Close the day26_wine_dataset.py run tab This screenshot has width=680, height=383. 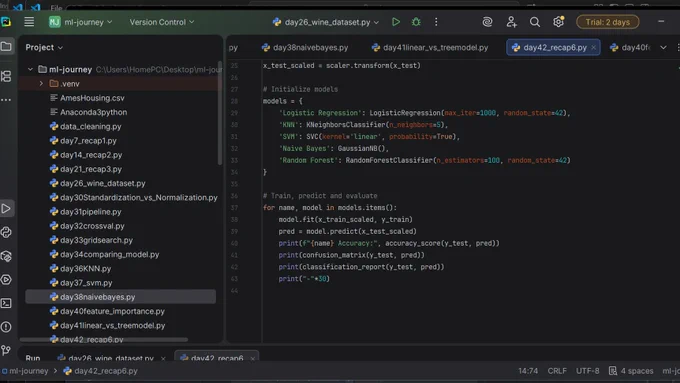[163, 359]
